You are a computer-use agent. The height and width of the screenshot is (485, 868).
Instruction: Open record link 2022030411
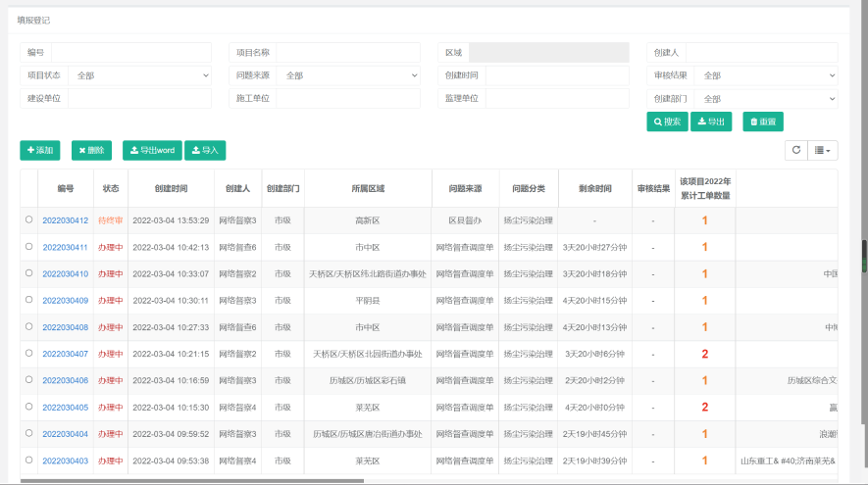pyautogui.click(x=65, y=247)
